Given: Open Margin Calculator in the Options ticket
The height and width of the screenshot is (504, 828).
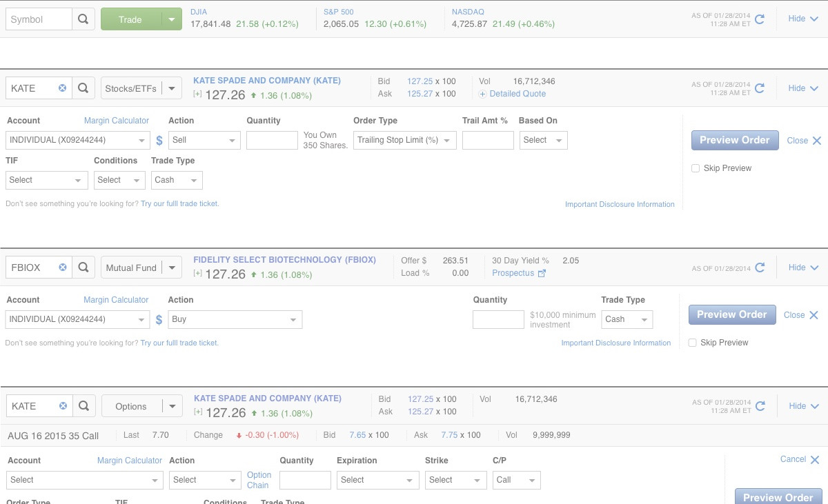Looking at the screenshot, I should pyautogui.click(x=130, y=461).
